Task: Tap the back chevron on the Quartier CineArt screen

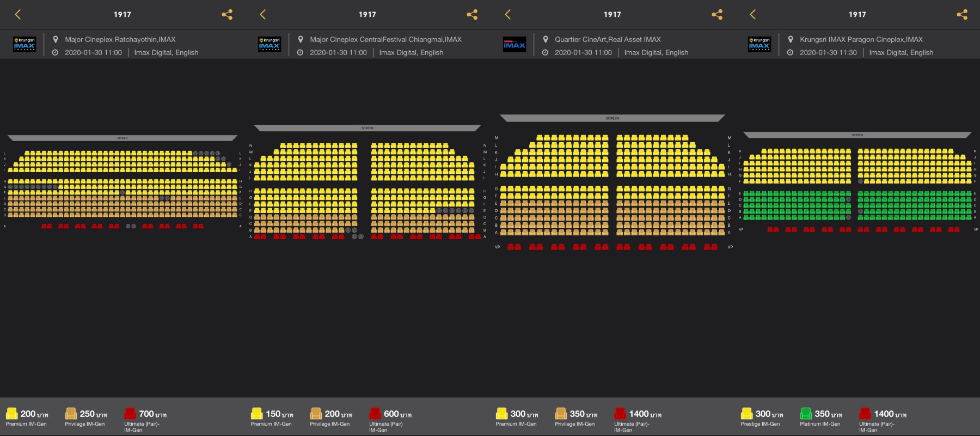Action: point(507,15)
